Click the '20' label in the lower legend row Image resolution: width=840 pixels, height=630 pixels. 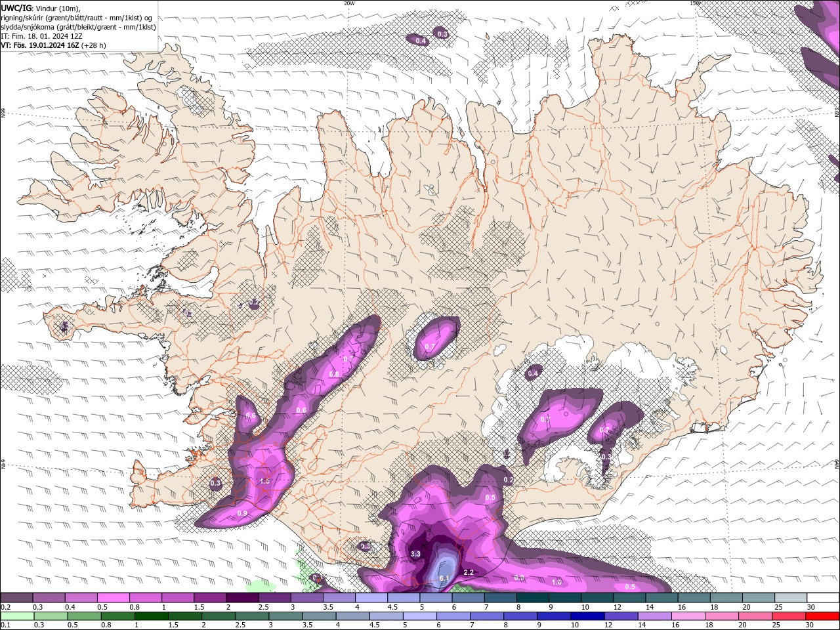(x=743, y=625)
